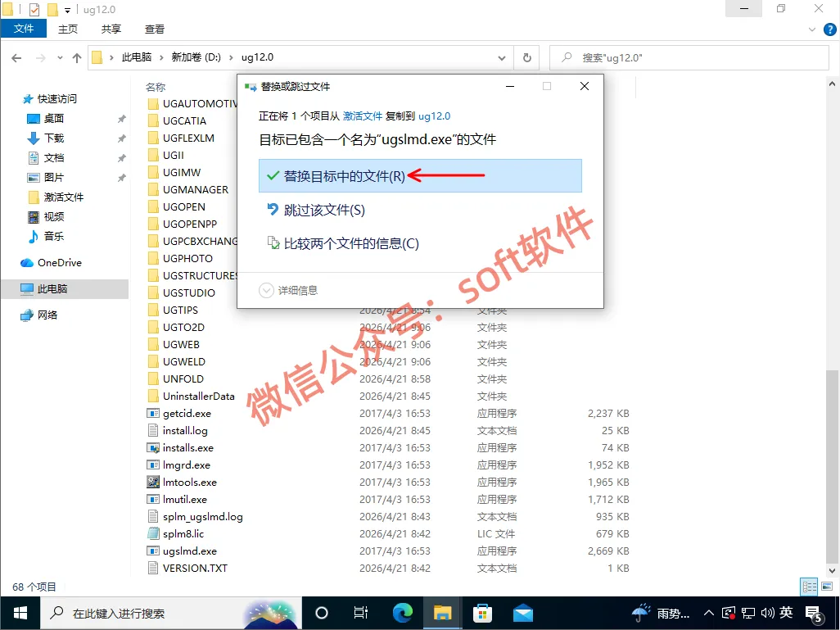Click properties icon in quick access toolbar
The width and height of the screenshot is (840, 630).
coord(34,10)
